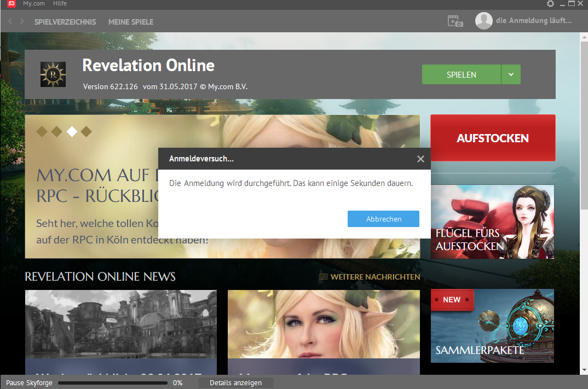The height and width of the screenshot is (389, 588).
Task: Click the Skyforge download progress bar
Action: tap(112, 382)
